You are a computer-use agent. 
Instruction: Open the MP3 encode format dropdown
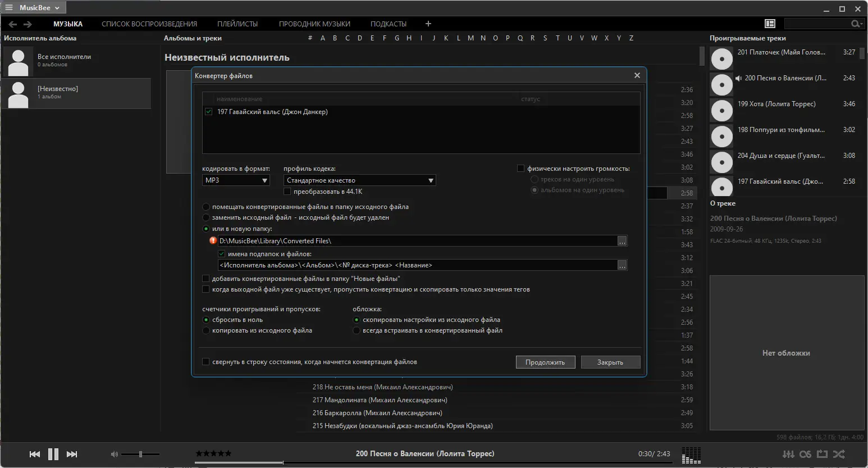point(236,180)
